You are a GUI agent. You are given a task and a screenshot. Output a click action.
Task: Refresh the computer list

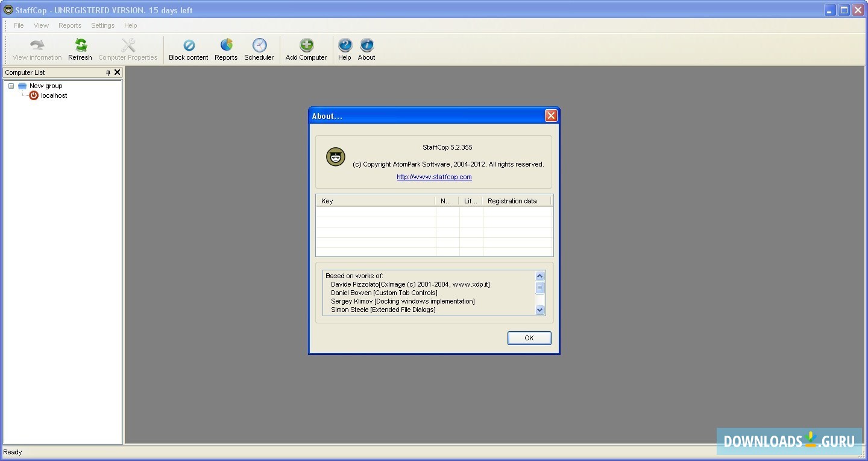(80, 49)
